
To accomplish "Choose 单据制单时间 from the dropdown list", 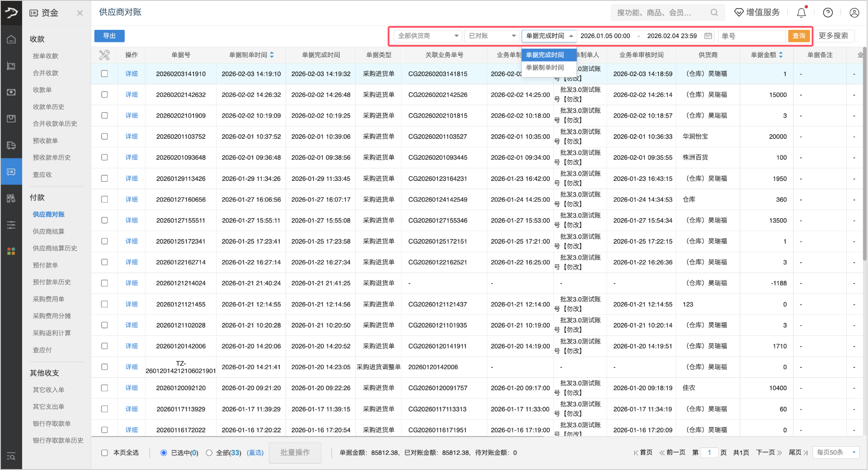I will click(x=545, y=68).
